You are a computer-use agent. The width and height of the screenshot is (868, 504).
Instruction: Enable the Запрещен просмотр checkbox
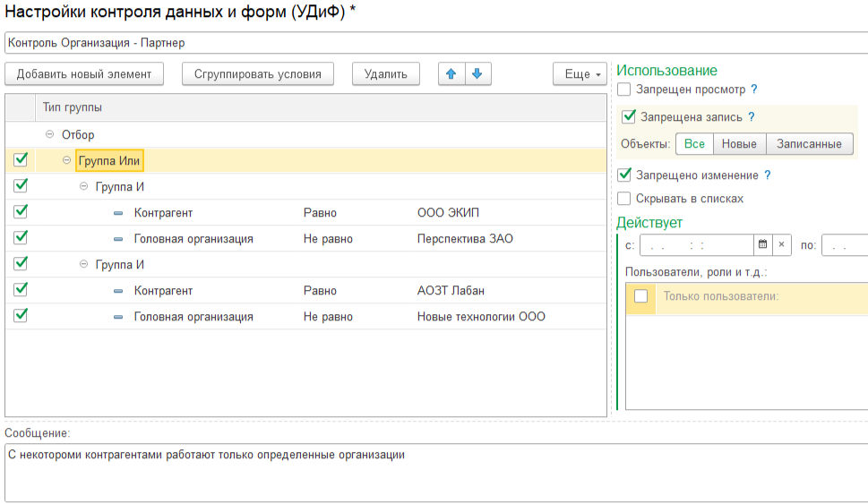coord(624,90)
